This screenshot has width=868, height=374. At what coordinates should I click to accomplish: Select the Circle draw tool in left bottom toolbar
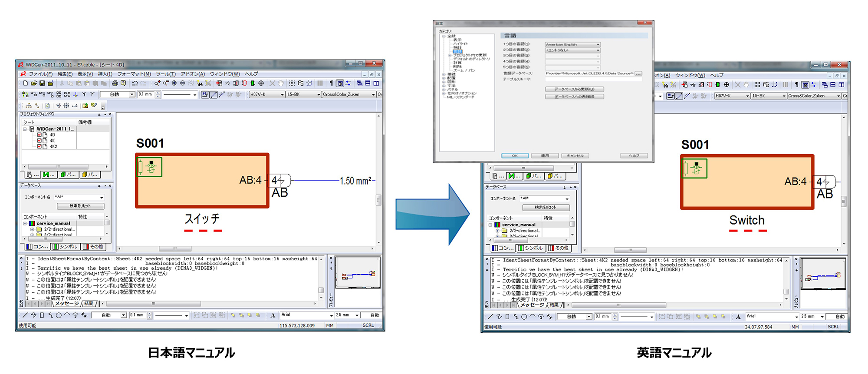[59, 315]
